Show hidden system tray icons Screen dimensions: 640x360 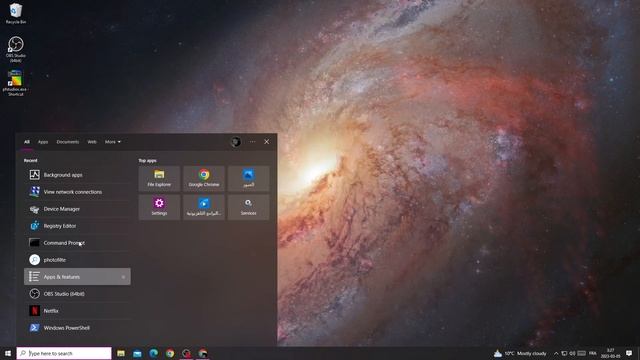tap(556, 353)
